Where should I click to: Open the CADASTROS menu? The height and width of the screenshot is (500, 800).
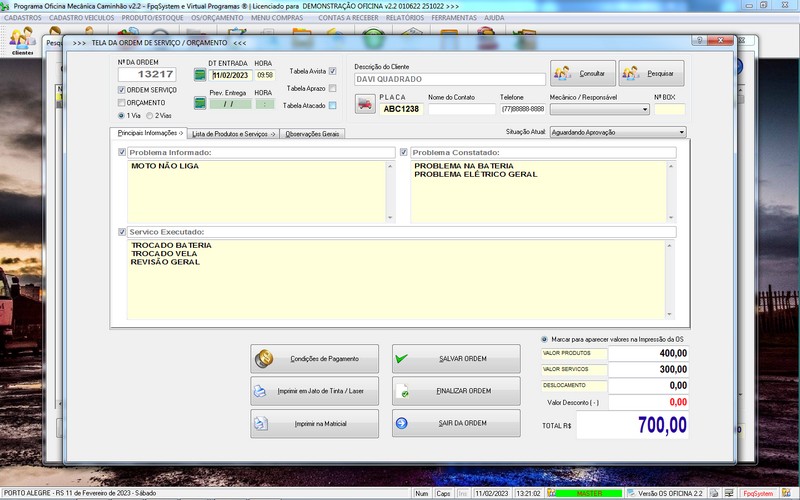click(x=23, y=18)
